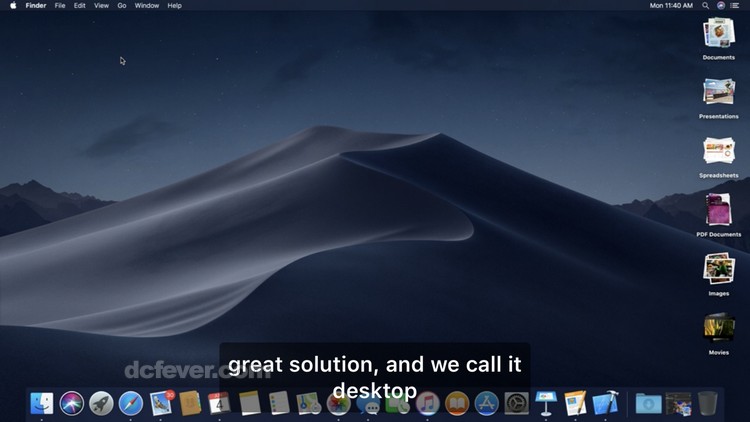Expand the Images desktop stack
Screen dimensions: 750x422
[719, 268]
